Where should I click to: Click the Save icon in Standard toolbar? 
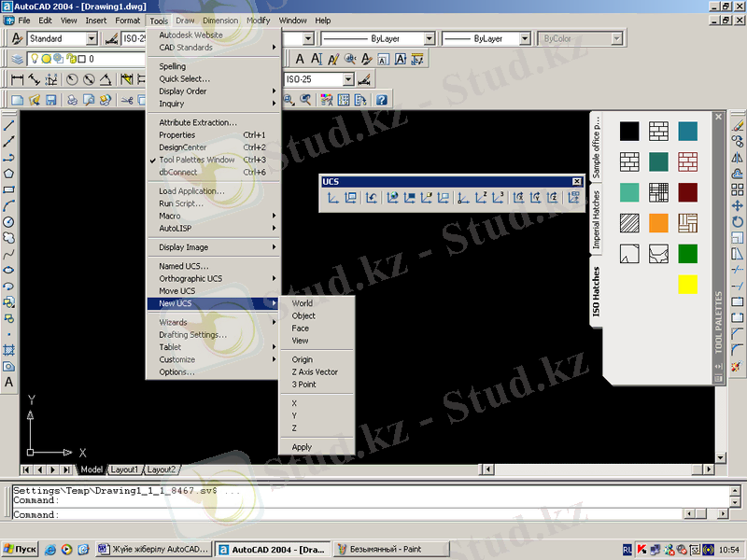pos(50,100)
